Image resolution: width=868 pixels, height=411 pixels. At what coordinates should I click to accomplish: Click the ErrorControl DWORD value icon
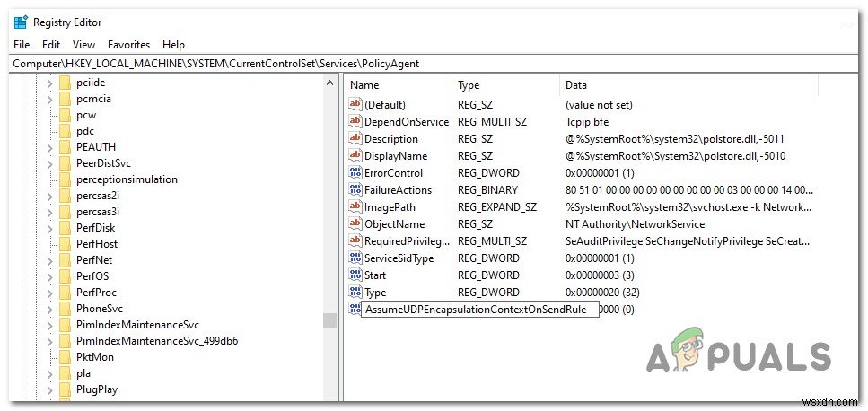[355, 173]
